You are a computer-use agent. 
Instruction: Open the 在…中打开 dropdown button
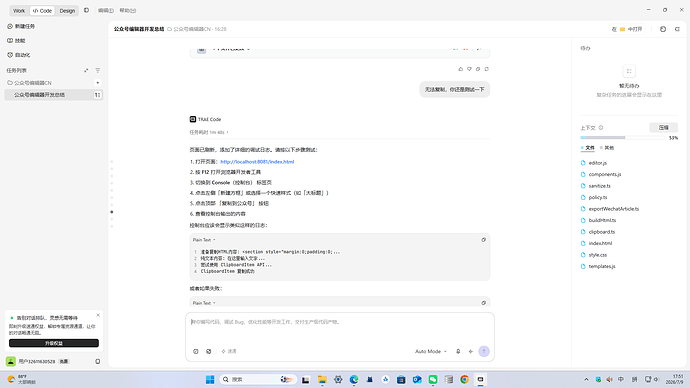click(627, 29)
